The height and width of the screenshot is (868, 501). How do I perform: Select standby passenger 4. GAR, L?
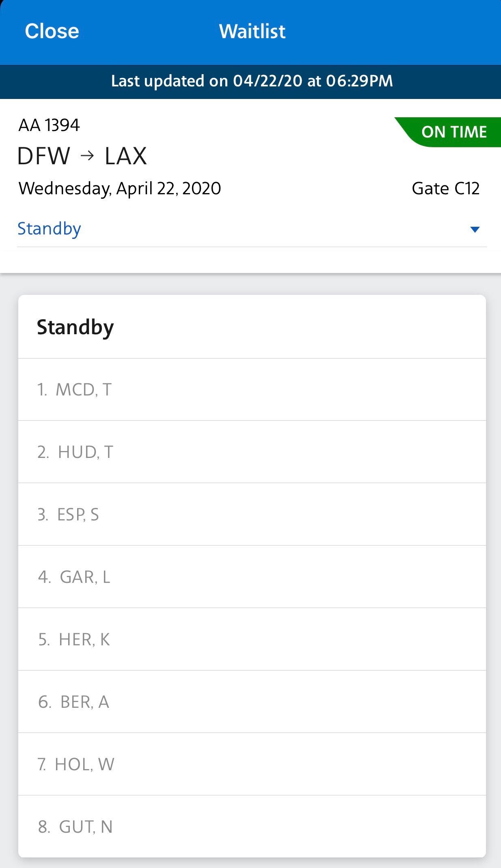click(x=252, y=577)
